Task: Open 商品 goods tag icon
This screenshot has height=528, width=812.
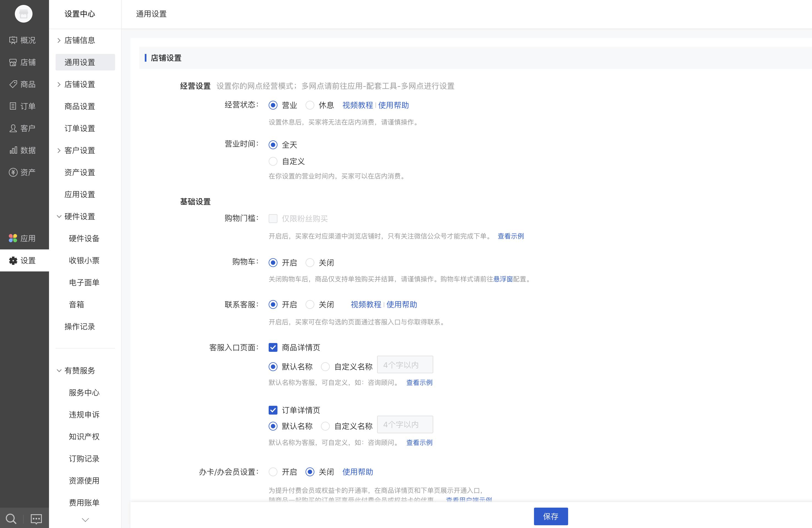Action: point(13,84)
